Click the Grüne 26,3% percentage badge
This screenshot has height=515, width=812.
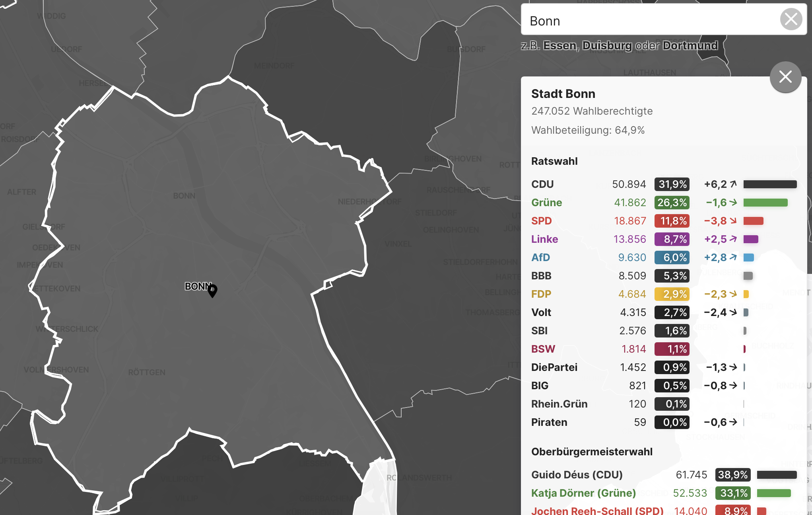[672, 203]
